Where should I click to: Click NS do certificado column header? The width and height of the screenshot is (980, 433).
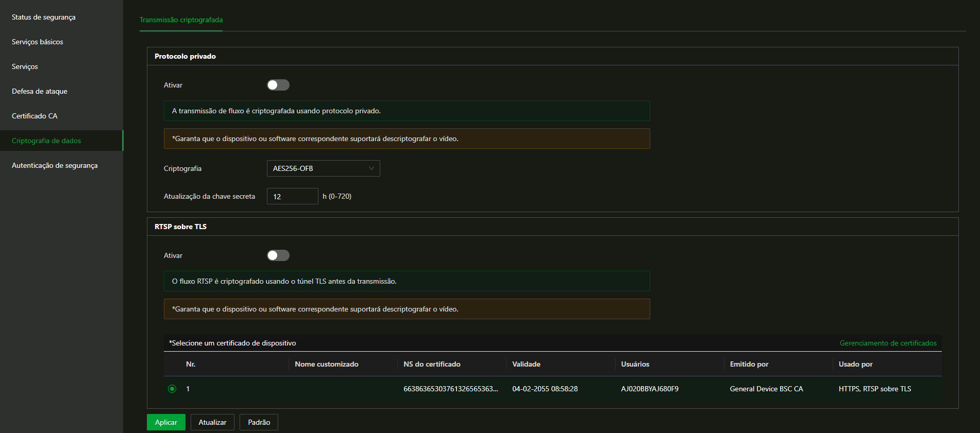[432, 364]
